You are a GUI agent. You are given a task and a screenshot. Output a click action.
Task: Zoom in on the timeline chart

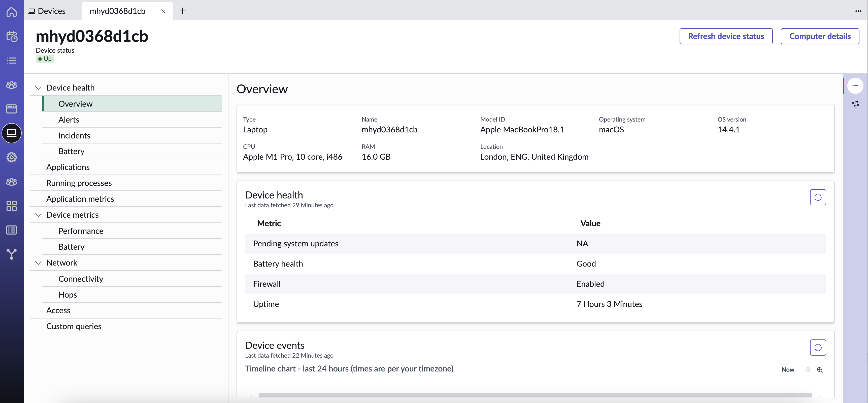819,370
